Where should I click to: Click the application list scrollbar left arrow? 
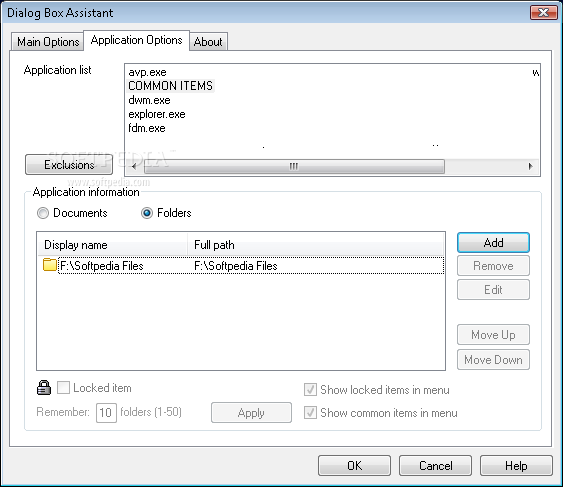[134, 166]
